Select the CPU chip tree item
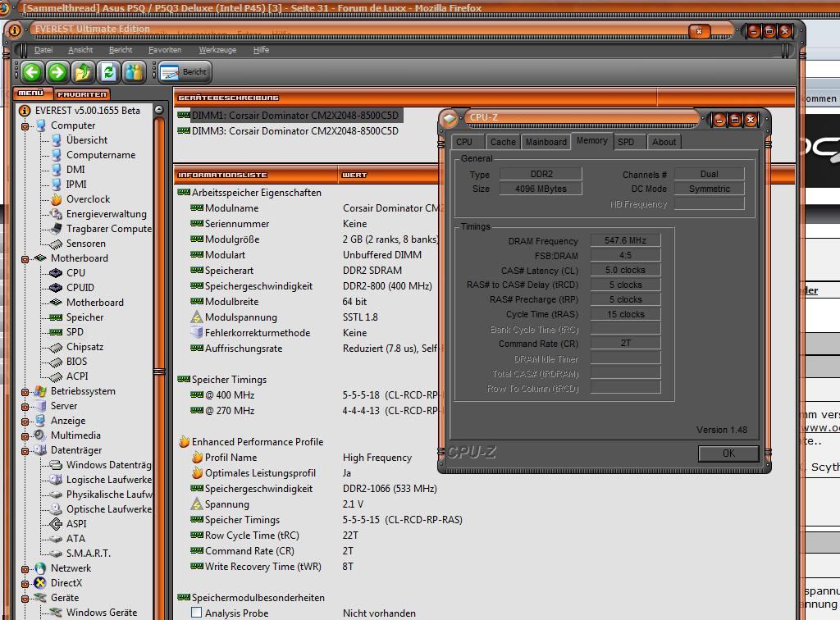This screenshot has height=620, width=840. [75, 272]
